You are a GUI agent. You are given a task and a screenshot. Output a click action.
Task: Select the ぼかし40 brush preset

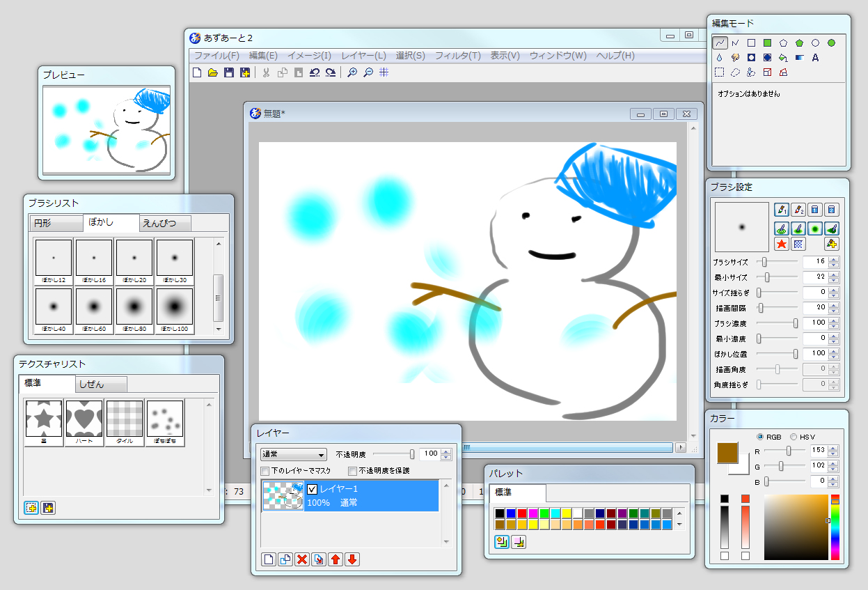click(x=54, y=309)
